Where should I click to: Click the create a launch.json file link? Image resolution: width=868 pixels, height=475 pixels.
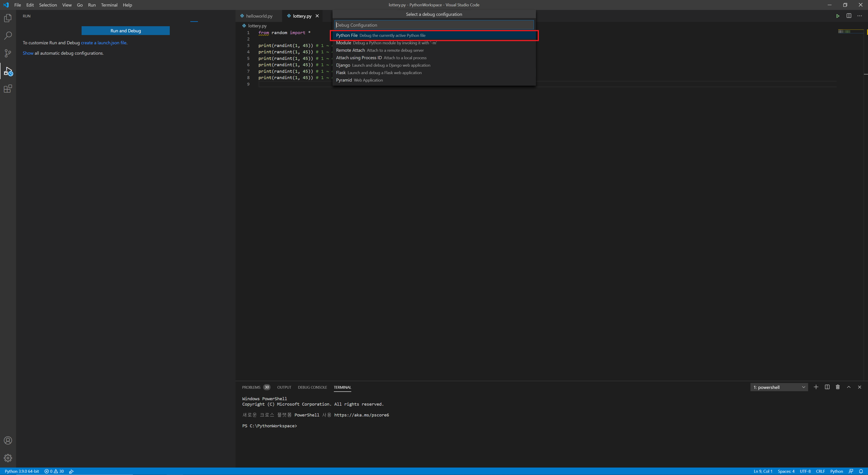[104, 43]
